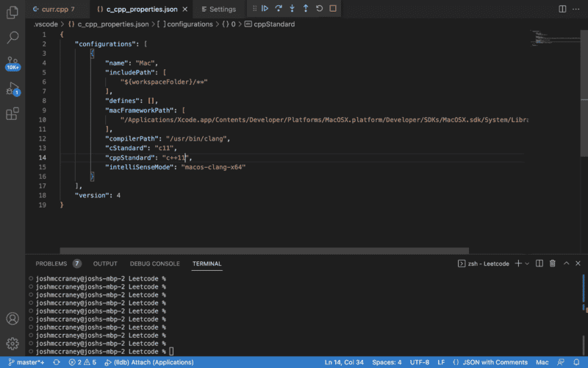
Task: Click the 0 item in breadcrumb
Action: 229,24
